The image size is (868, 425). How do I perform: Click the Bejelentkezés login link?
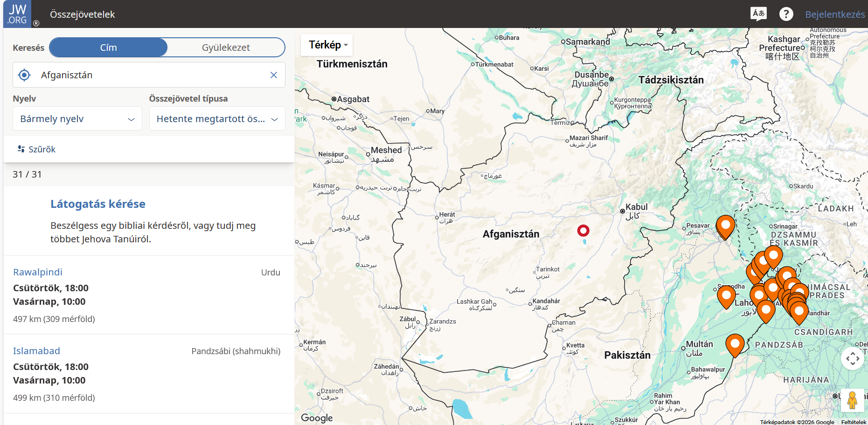click(x=835, y=14)
